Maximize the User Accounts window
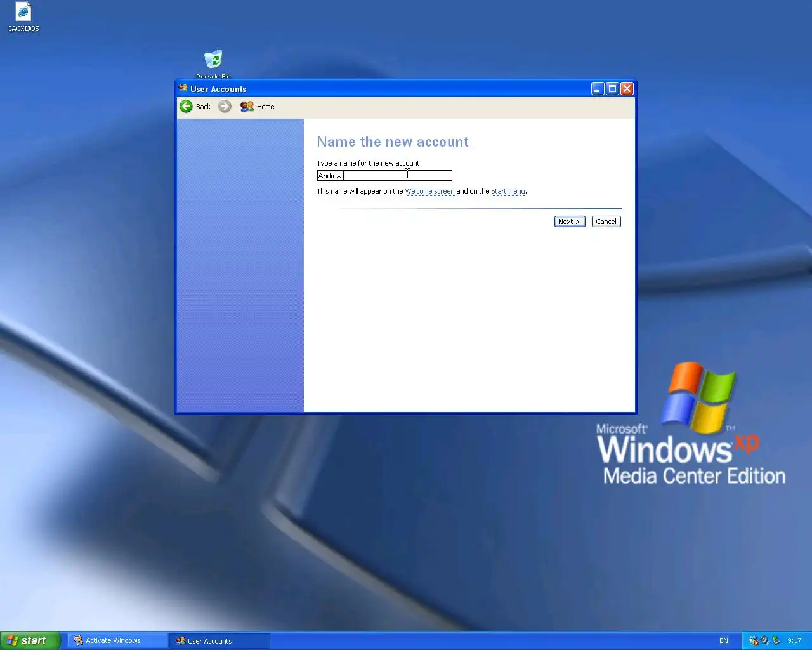 coord(612,89)
